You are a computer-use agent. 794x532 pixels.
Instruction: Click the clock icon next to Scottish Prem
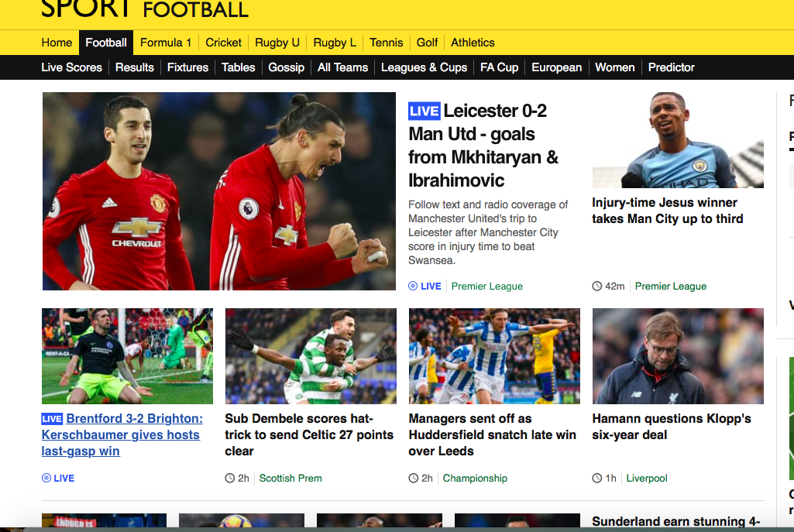click(x=230, y=479)
